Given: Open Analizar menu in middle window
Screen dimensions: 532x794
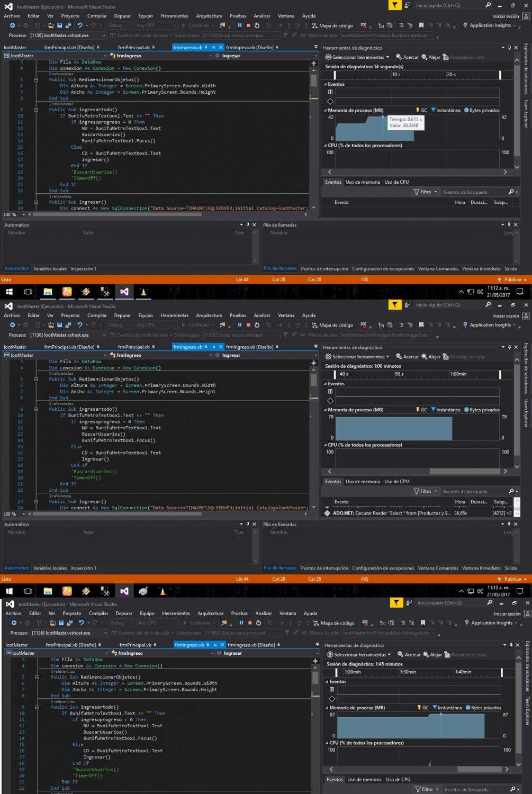Looking at the screenshot, I should coord(262,315).
